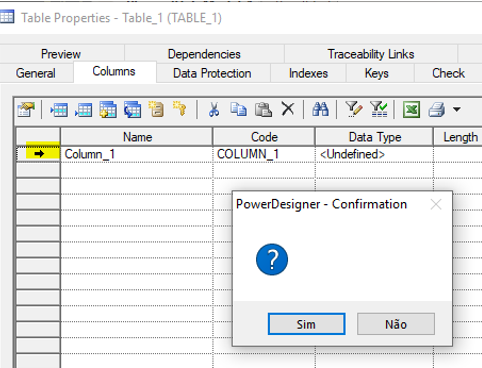This screenshot has height=368, width=482.
Task: Paste with the clipboard icon
Action: (x=263, y=109)
